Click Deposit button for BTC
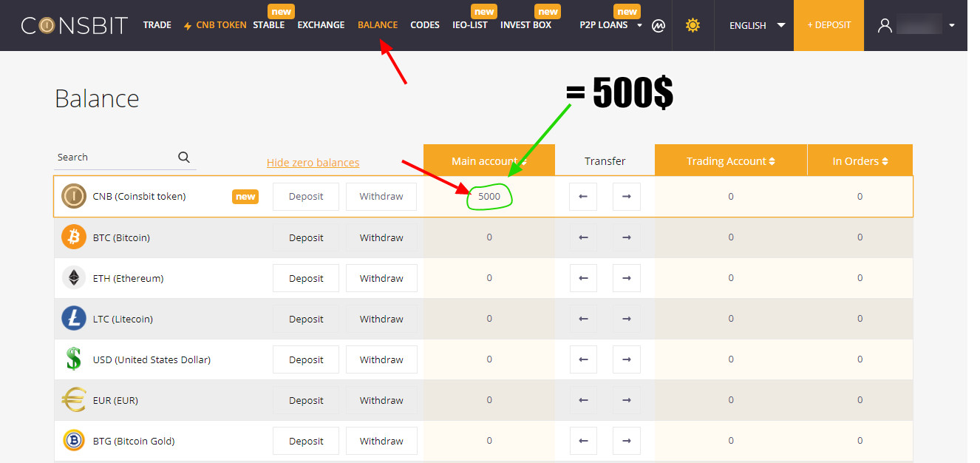This screenshot has height=463, width=980. (306, 237)
